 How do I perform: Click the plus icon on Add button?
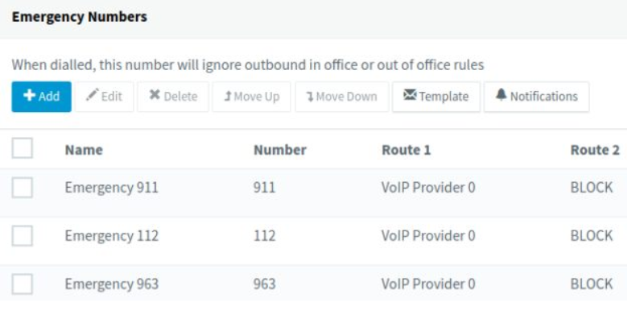click(x=30, y=95)
